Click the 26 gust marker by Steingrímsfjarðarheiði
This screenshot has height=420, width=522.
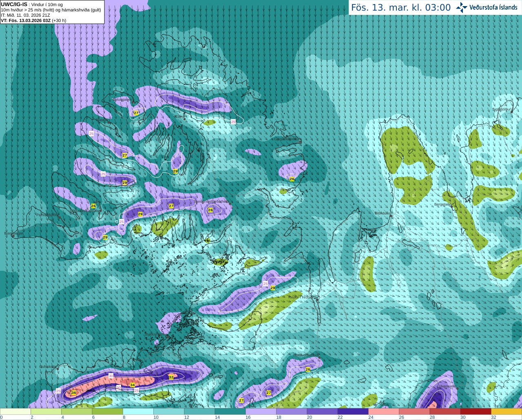point(210,210)
